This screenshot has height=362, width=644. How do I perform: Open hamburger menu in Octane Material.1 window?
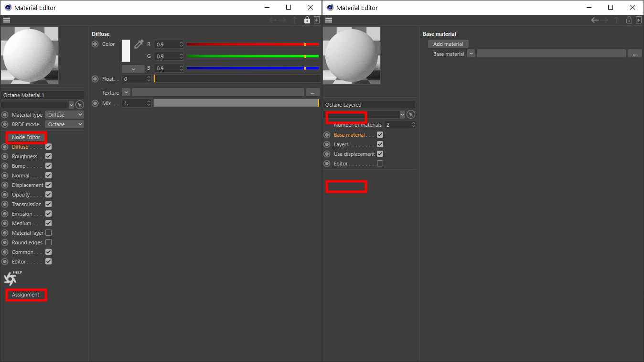point(7,20)
